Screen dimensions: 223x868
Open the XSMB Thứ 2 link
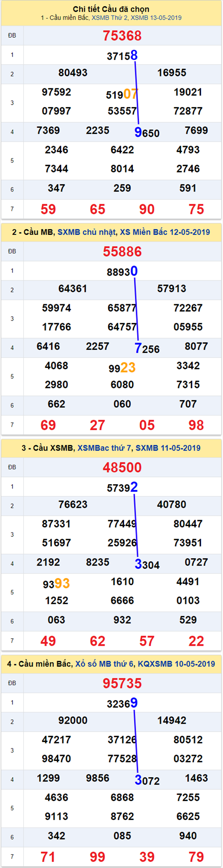[110, 18]
